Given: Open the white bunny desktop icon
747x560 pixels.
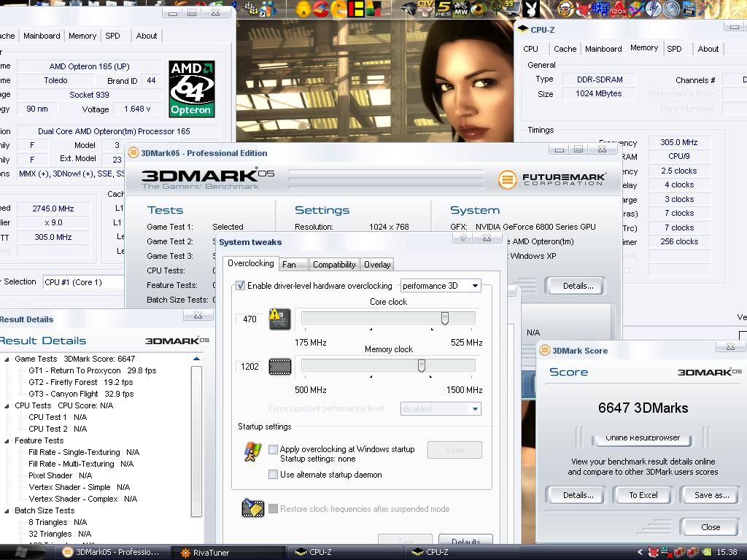Looking at the screenshot, I should click(531, 9).
